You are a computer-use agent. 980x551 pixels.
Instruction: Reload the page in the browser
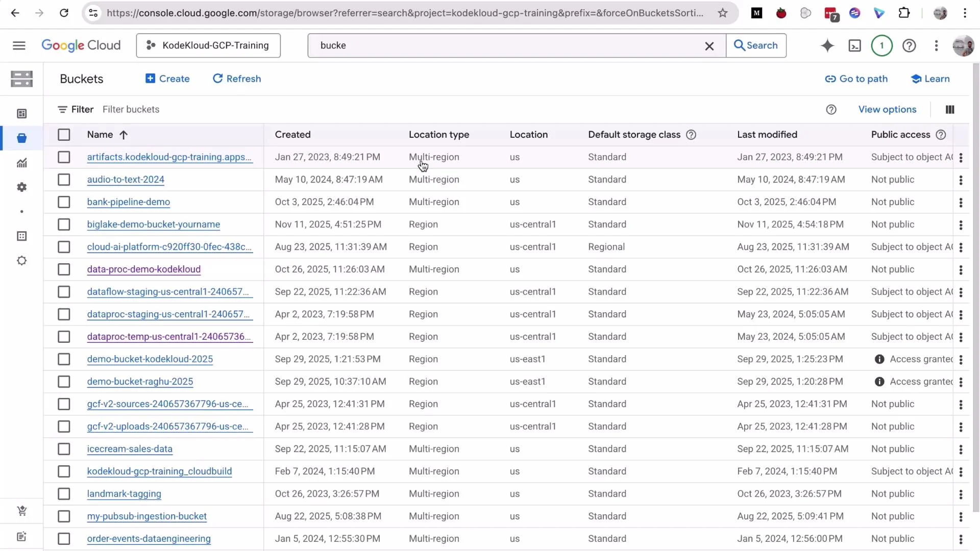tap(64, 13)
